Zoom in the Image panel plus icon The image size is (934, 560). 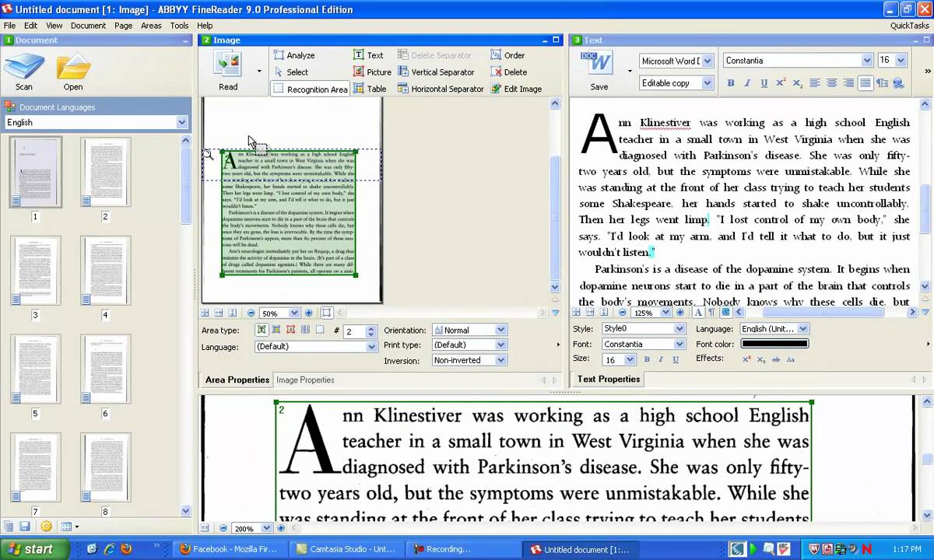(309, 313)
